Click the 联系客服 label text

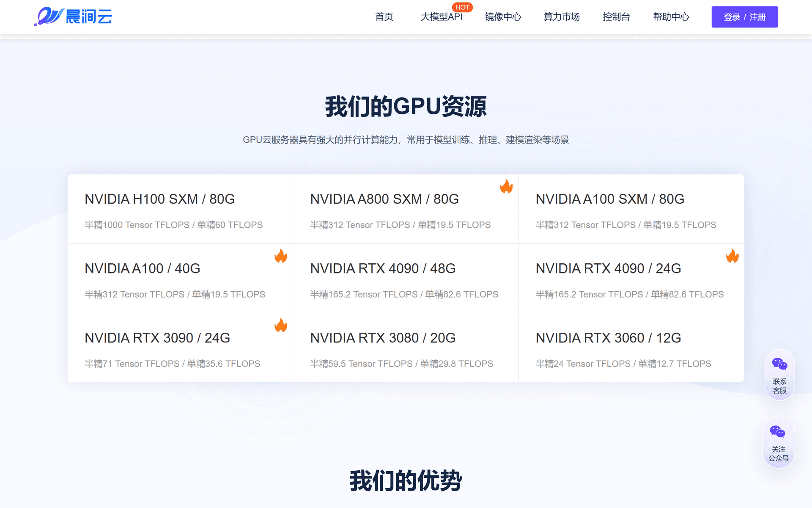780,386
